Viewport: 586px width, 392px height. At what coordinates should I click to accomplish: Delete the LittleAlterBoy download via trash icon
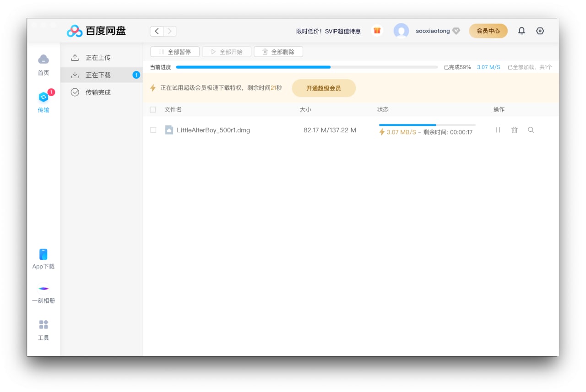tap(514, 130)
